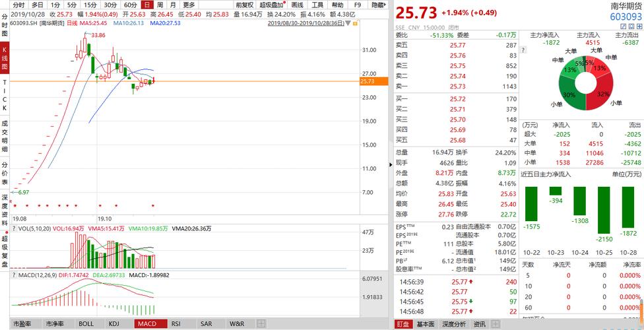Click the grid layout icon under stock code 603093

(x=639, y=26)
